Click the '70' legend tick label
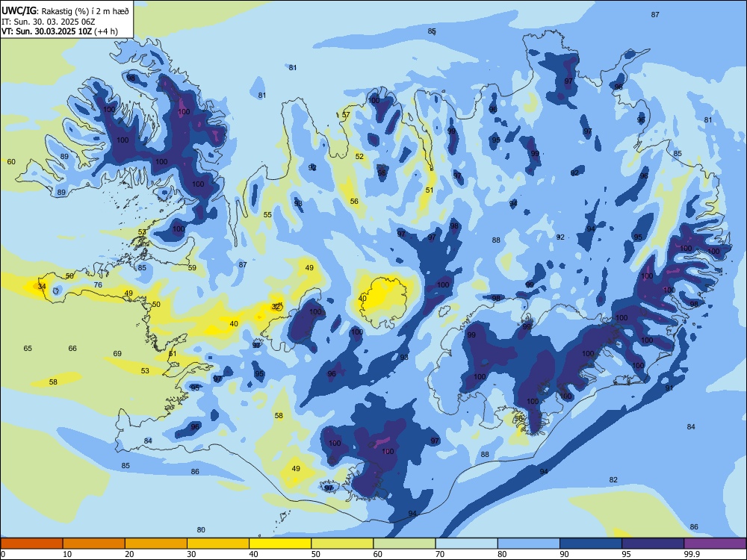This screenshot has width=747, height=560. point(440,554)
